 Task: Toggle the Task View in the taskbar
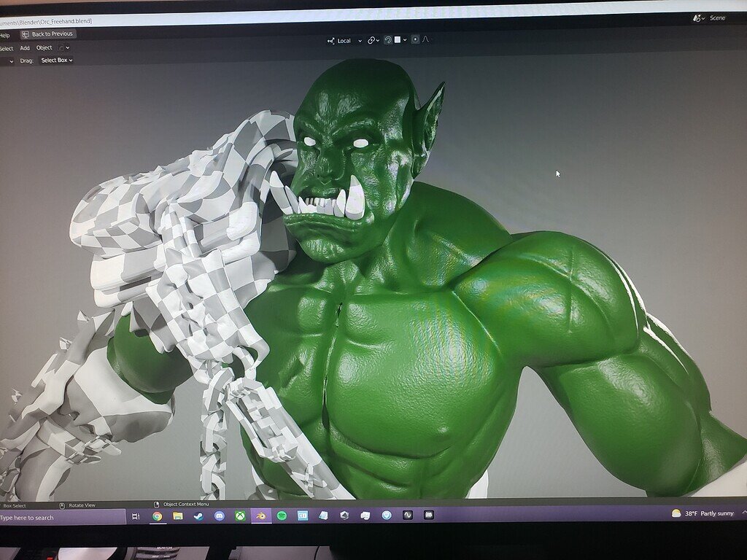135,516
